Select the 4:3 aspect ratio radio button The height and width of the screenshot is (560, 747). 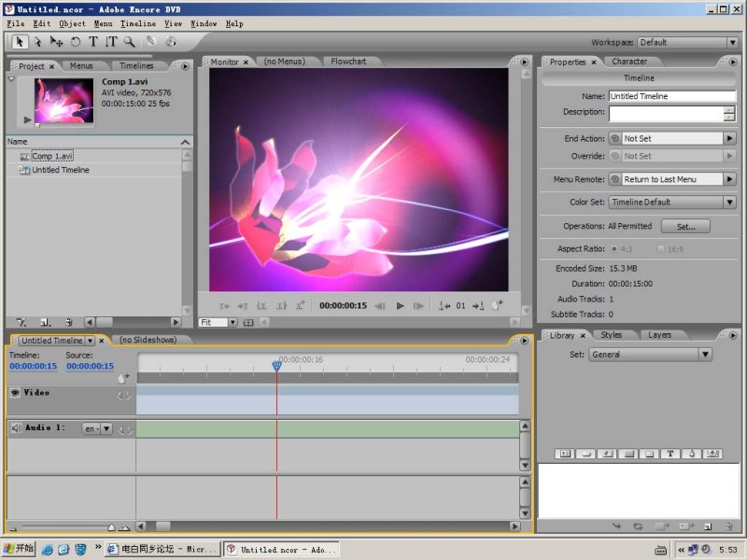613,248
